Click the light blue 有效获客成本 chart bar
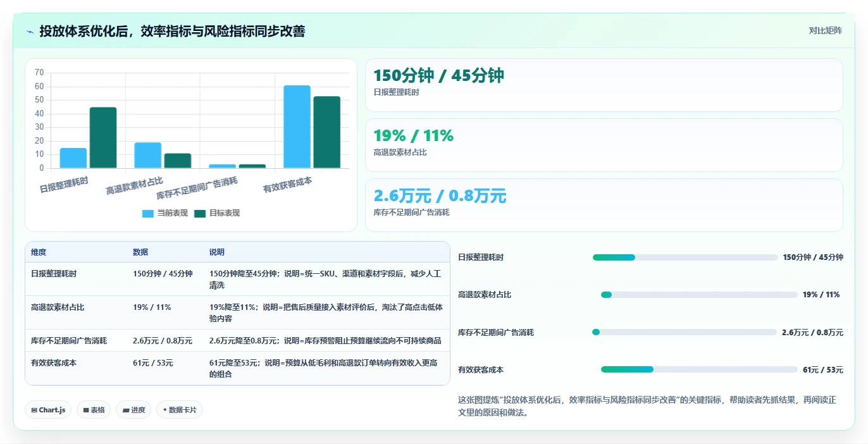868x444 pixels. [297, 126]
